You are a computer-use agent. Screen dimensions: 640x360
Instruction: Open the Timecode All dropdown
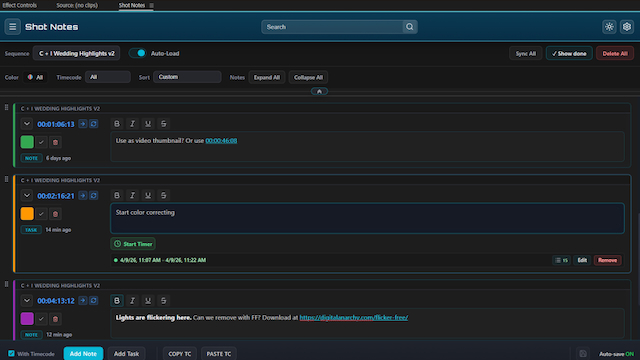click(108, 77)
